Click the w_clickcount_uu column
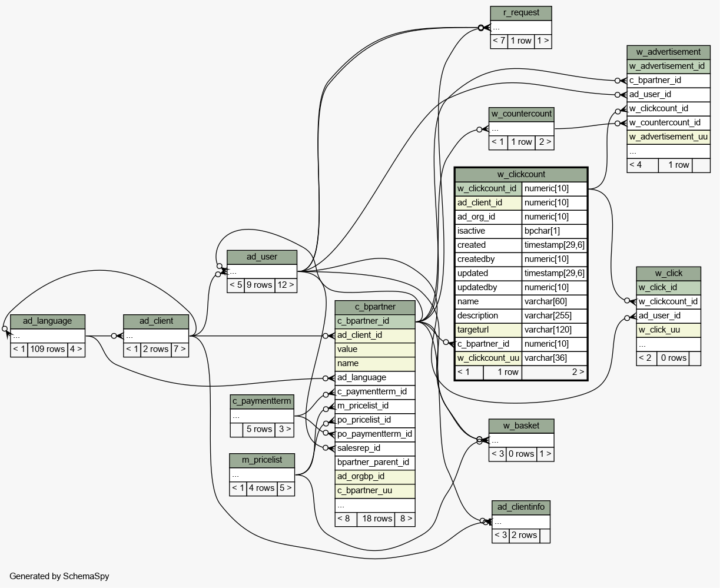Viewport: 720px width, 588px height. pos(488,358)
